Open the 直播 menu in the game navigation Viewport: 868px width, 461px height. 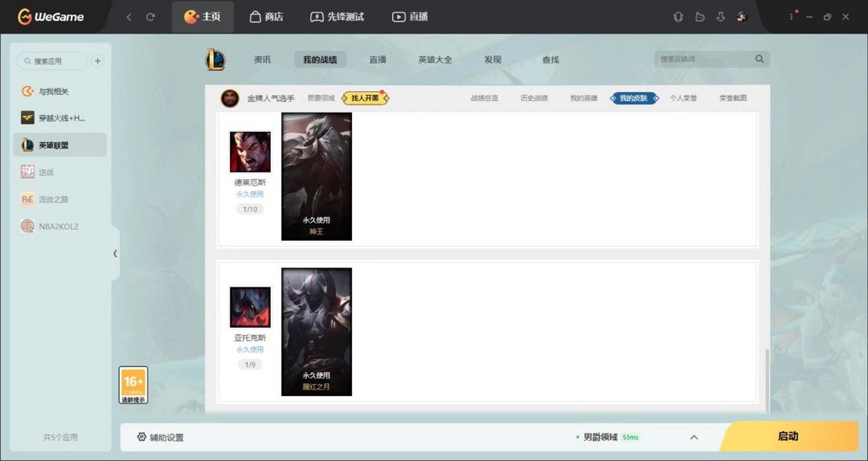point(378,59)
